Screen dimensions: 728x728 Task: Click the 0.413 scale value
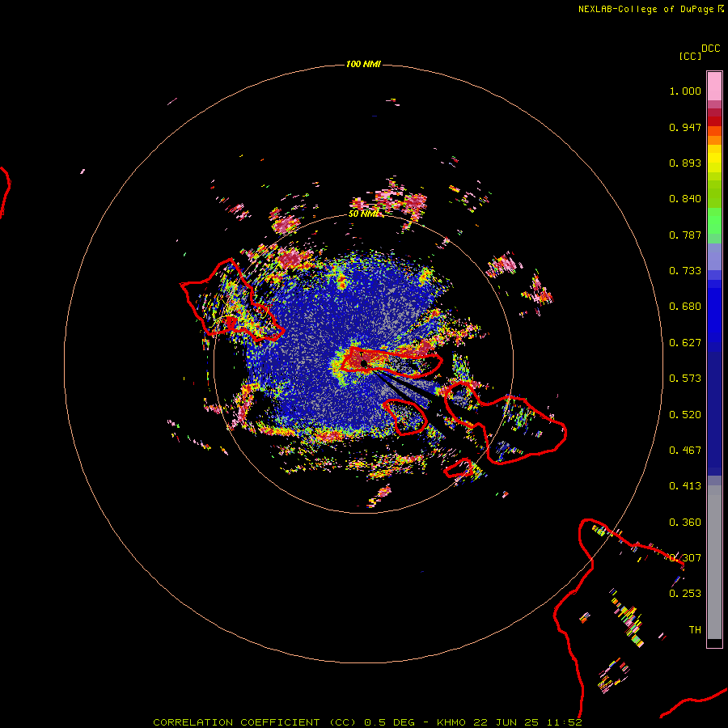coord(685,486)
